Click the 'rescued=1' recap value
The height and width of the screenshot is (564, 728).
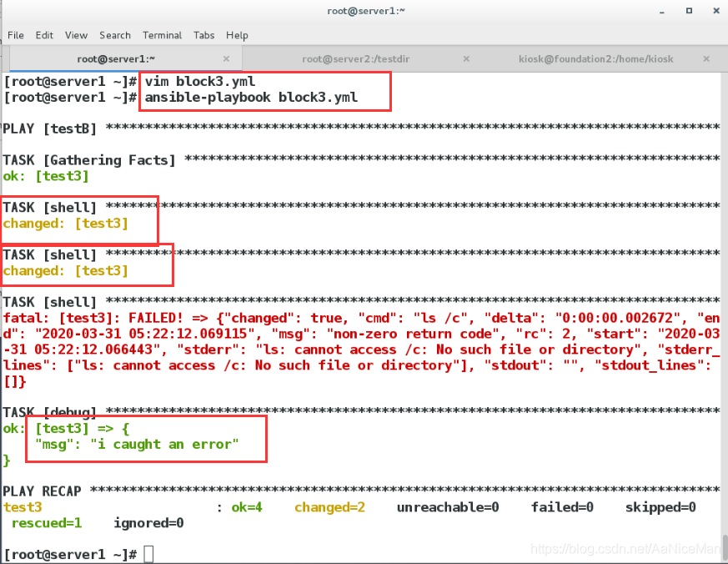coord(47,523)
